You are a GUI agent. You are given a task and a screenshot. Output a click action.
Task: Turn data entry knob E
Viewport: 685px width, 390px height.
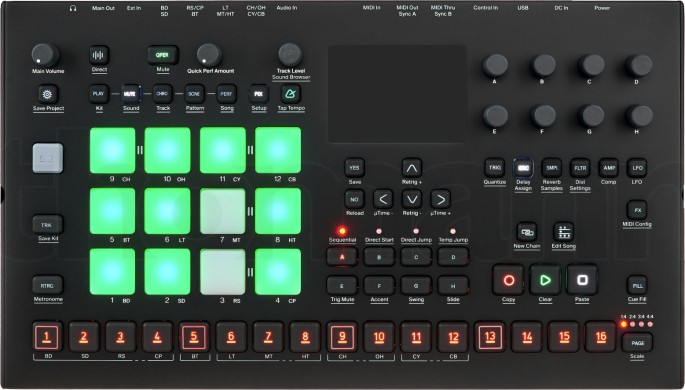point(495,116)
